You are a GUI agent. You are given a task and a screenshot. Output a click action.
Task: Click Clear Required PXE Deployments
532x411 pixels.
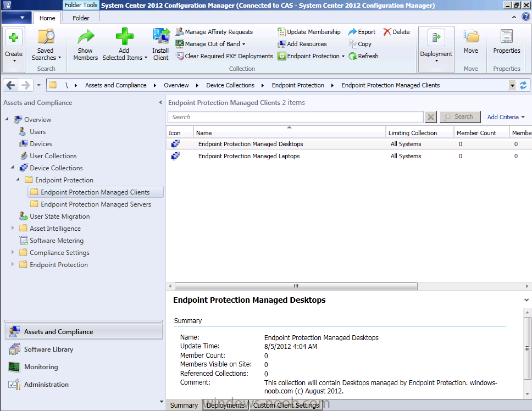coord(224,56)
